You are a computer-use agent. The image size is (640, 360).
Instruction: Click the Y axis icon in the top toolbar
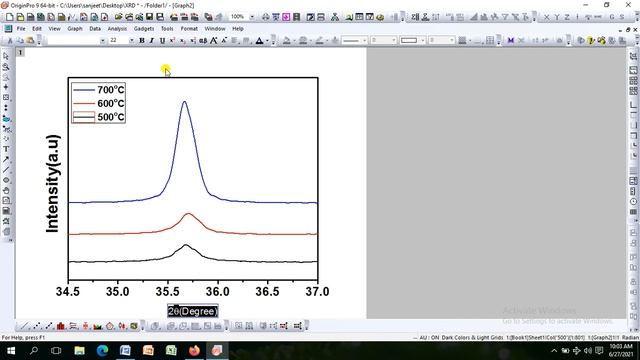click(x=557, y=17)
